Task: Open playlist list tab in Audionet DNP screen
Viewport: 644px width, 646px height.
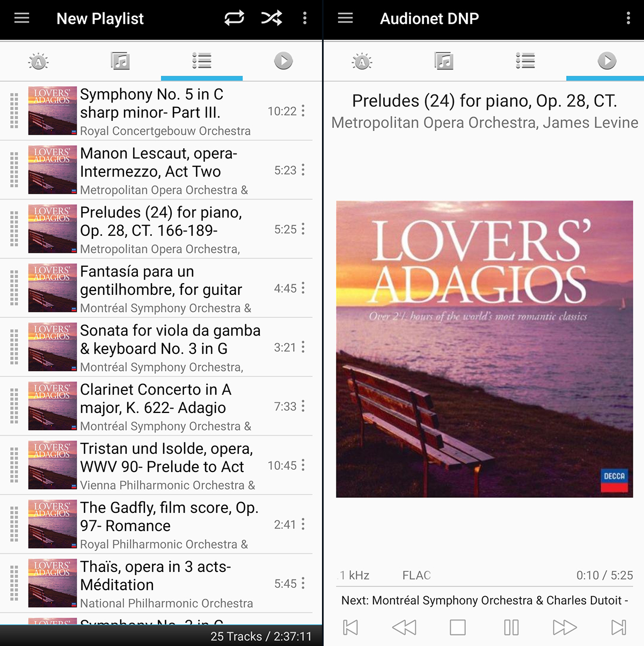Action: [x=525, y=61]
